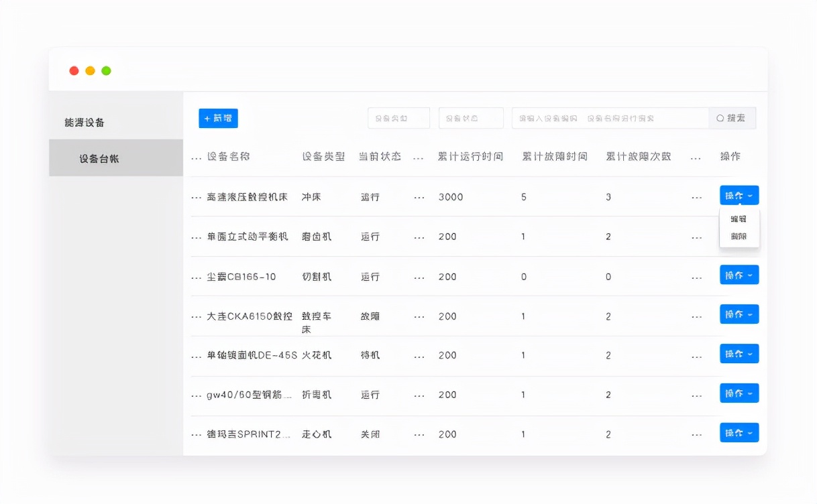Click the 火花机 device type cell
Image resolution: width=817 pixels, height=504 pixels.
click(x=317, y=355)
